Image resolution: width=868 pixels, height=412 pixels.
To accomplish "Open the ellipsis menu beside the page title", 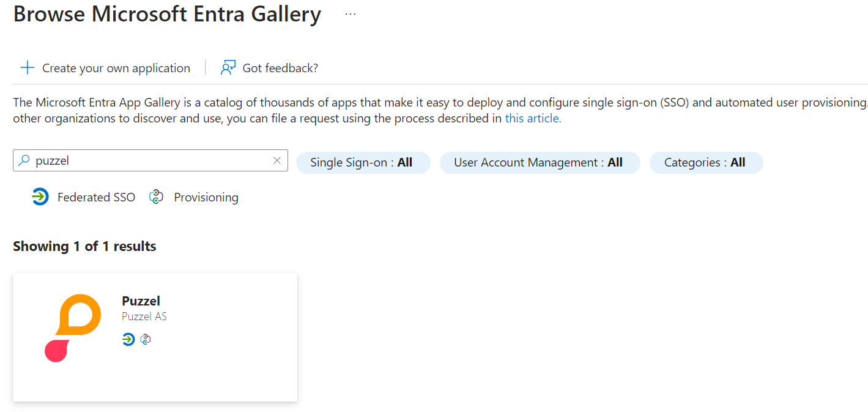I will click(350, 14).
